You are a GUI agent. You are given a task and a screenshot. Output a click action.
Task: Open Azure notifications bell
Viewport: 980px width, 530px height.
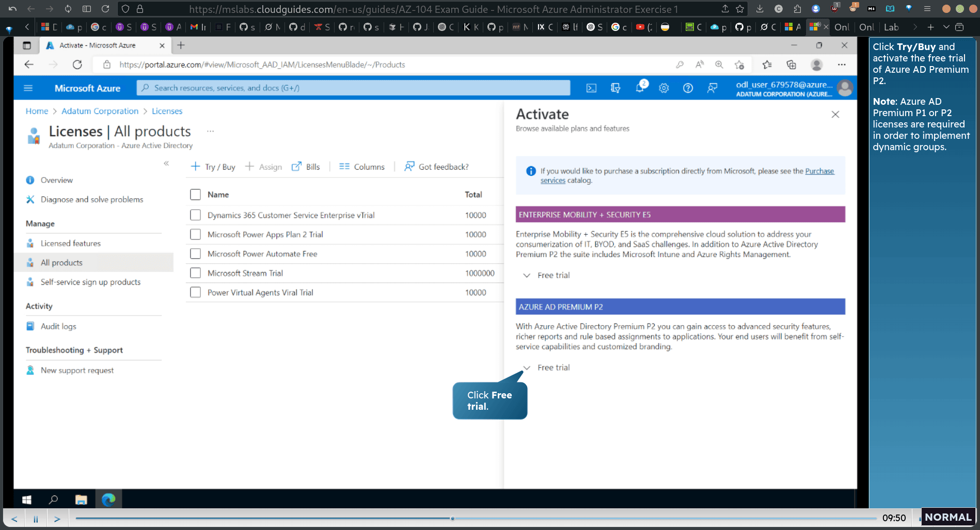point(640,88)
